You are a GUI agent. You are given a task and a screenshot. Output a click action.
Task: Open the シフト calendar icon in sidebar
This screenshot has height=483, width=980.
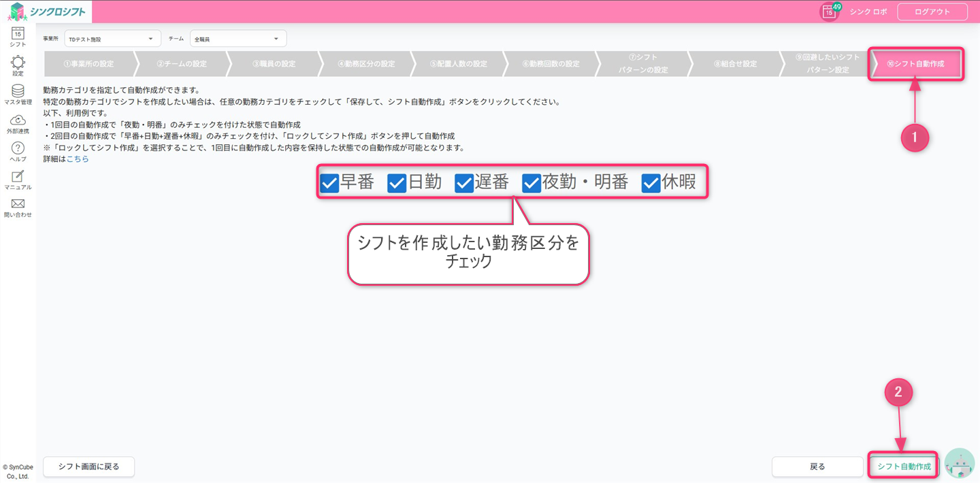(18, 34)
